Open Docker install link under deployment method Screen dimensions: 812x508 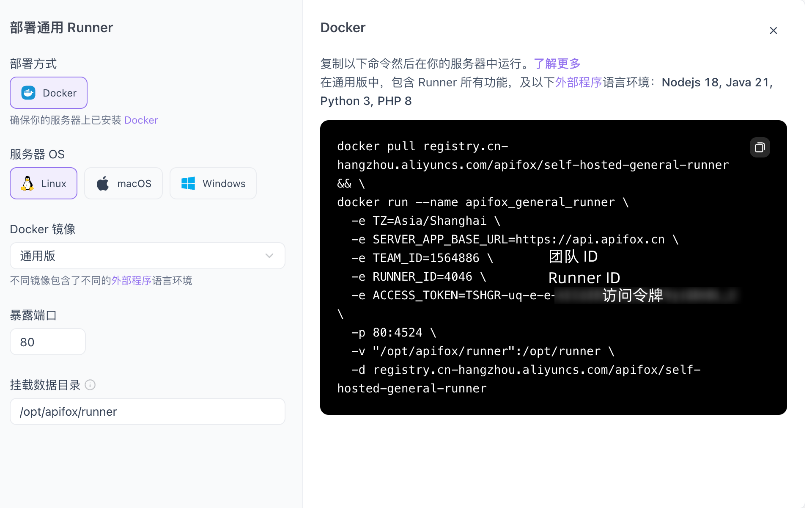(141, 120)
